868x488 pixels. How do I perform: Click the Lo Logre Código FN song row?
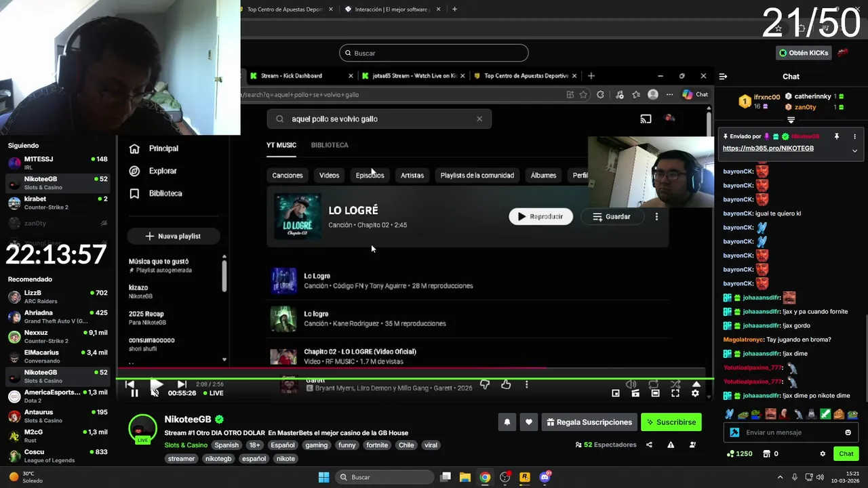pos(468,281)
